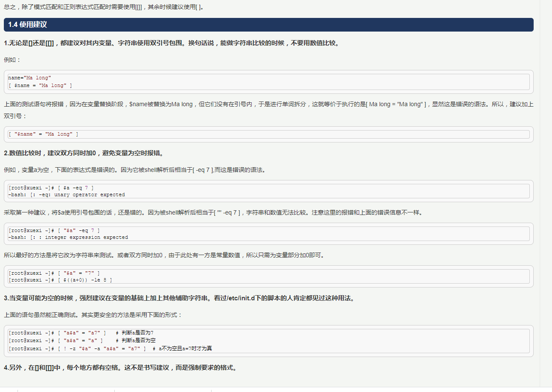Click the "unary operator expected" error line
552x392 pixels.
(67, 195)
